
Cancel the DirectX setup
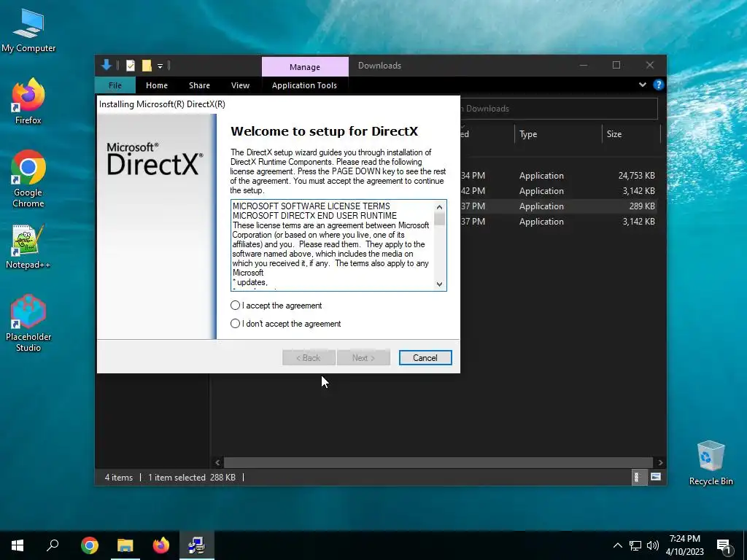[x=425, y=357]
